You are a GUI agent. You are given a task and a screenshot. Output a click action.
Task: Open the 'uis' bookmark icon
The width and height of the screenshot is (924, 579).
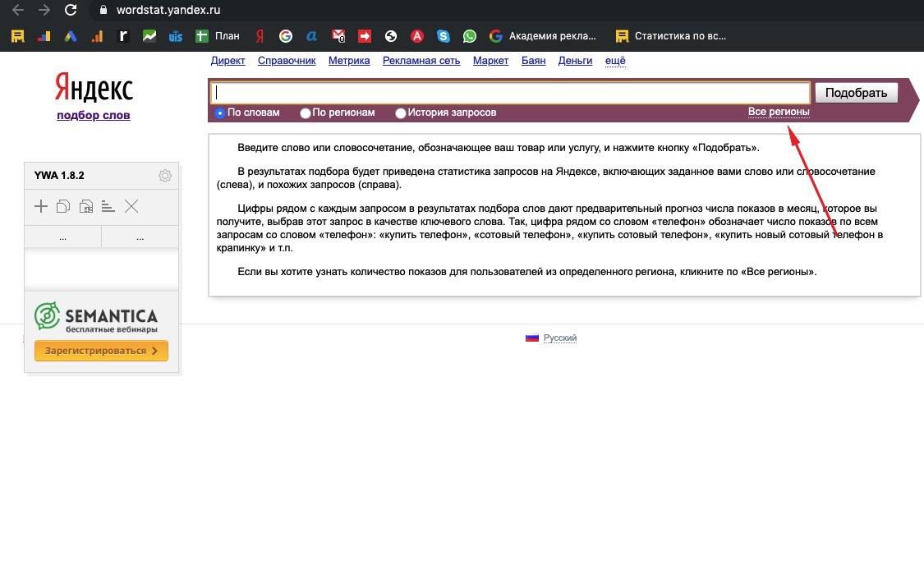(176, 36)
